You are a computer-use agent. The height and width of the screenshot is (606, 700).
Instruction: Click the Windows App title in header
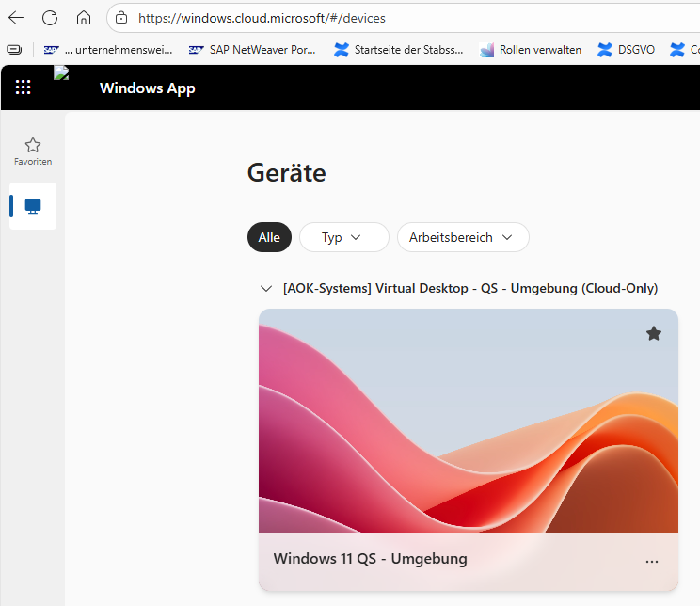147,88
